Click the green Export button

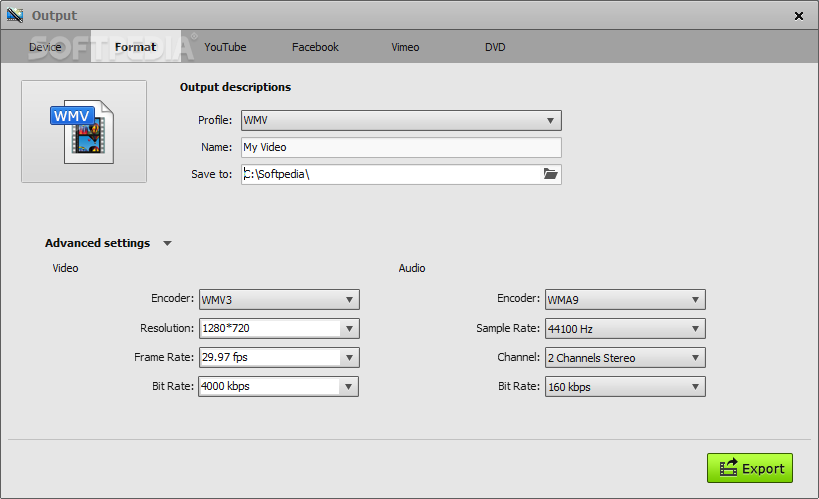tap(750, 468)
